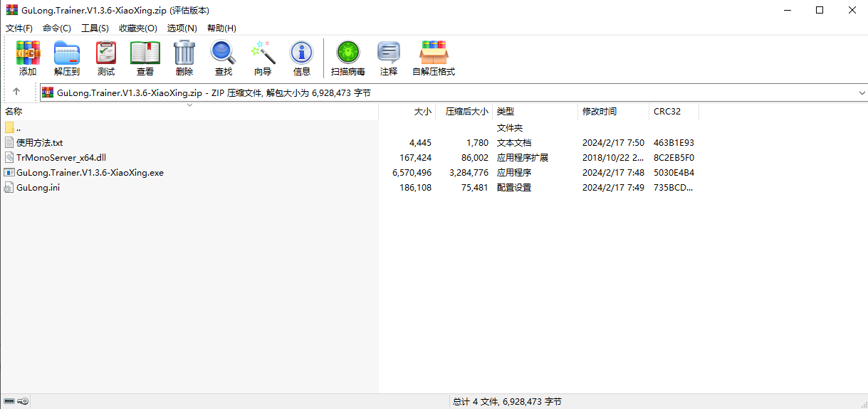
Task: Go up one level with arrow button
Action: click(x=16, y=92)
